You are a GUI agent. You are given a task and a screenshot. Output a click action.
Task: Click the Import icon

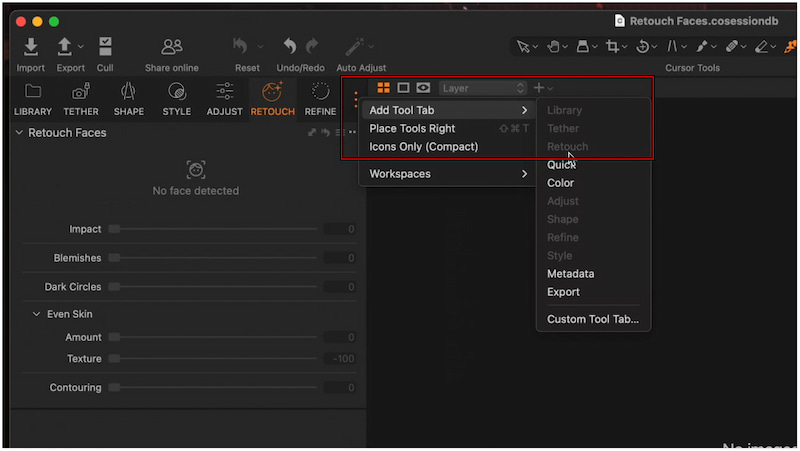(x=31, y=47)
